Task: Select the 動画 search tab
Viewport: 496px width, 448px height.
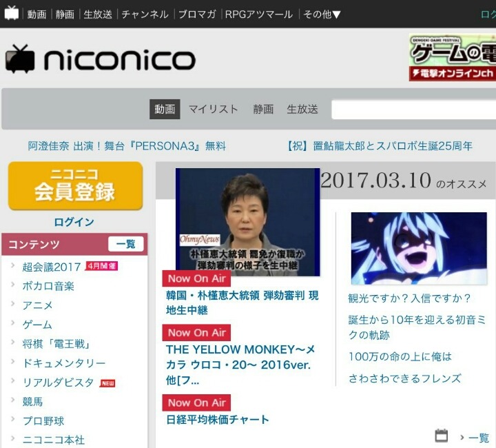Action: (x=165, y=109)
